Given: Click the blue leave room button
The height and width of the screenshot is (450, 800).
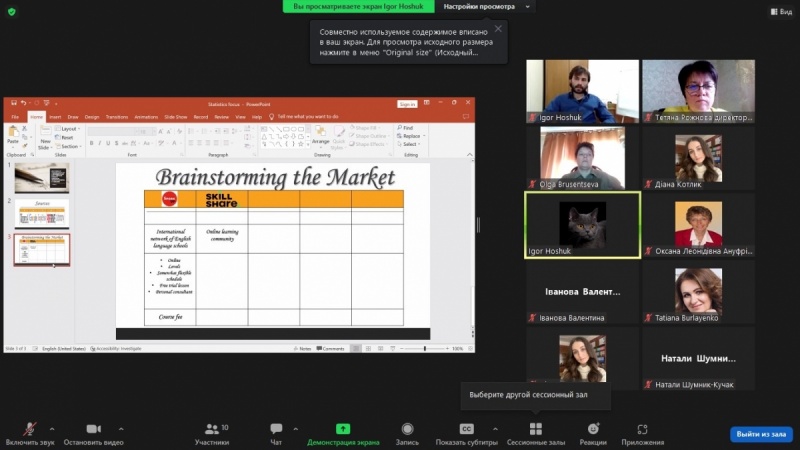Looking at the screenshot, I should pos(762,434).
